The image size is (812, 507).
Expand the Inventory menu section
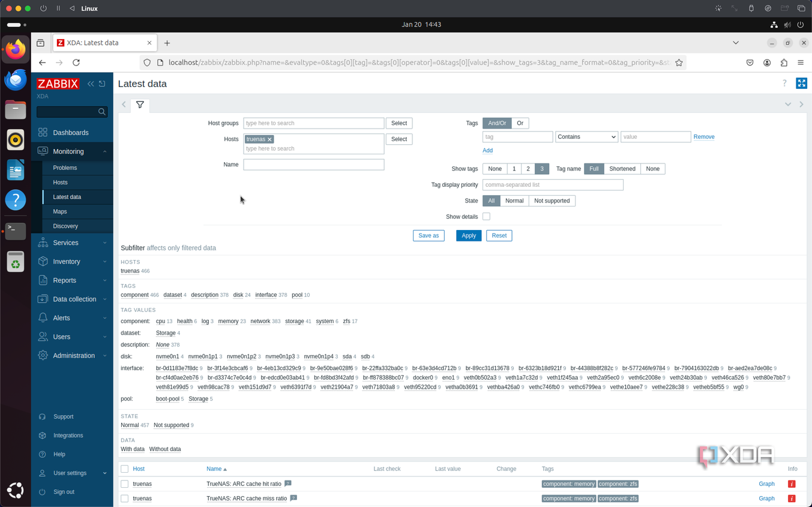(72, 261)
